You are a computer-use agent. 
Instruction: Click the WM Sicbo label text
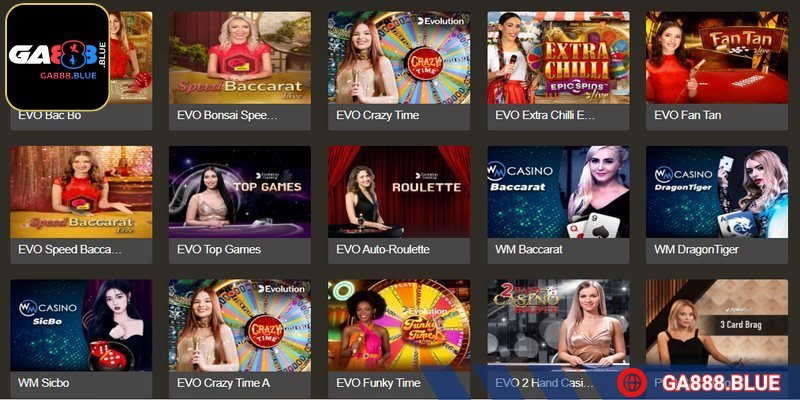43,383
